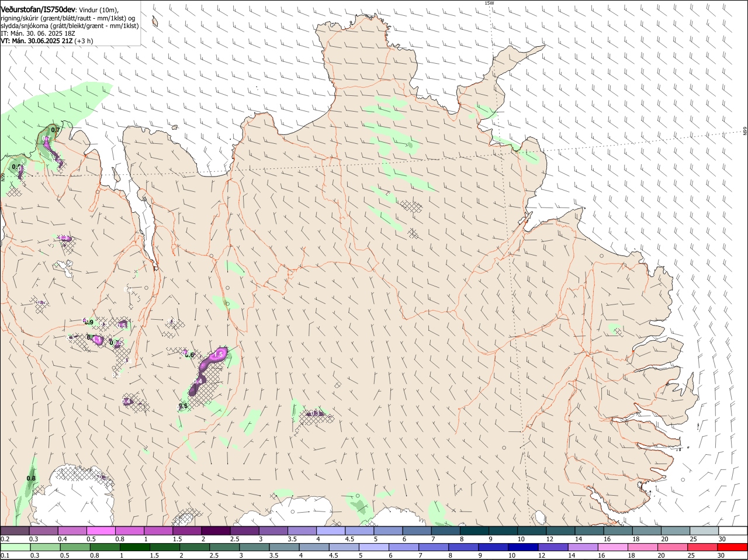
Task: Click the 'Vindur (10m)' header text
Action: point(99,11)
